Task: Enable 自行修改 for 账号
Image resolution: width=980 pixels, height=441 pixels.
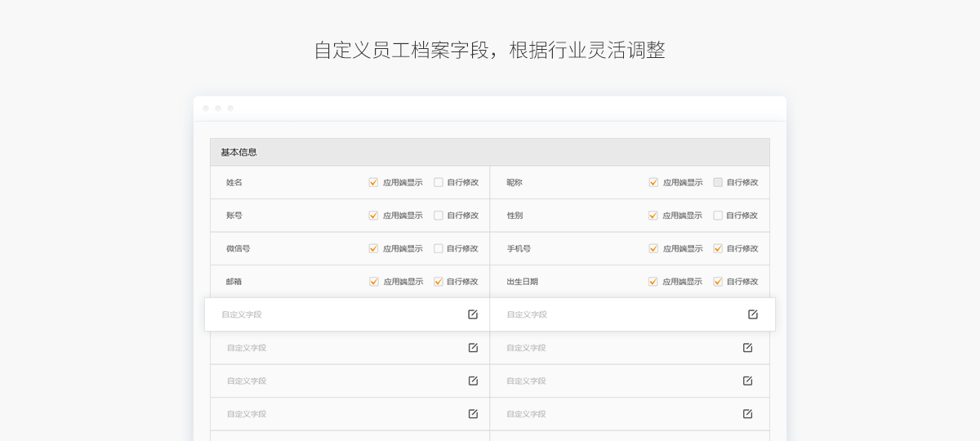Action: coord(439,216)
